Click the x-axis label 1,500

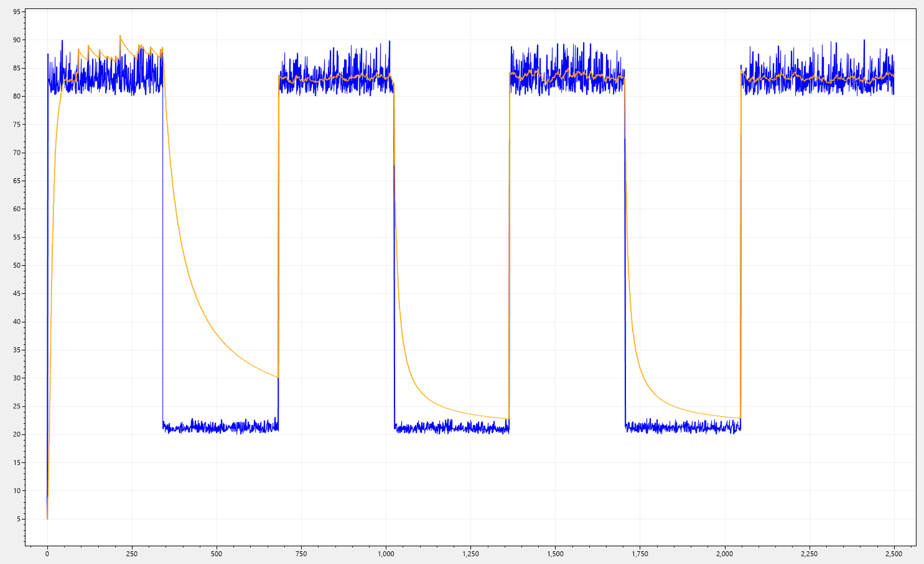click(x=555, y=554)
